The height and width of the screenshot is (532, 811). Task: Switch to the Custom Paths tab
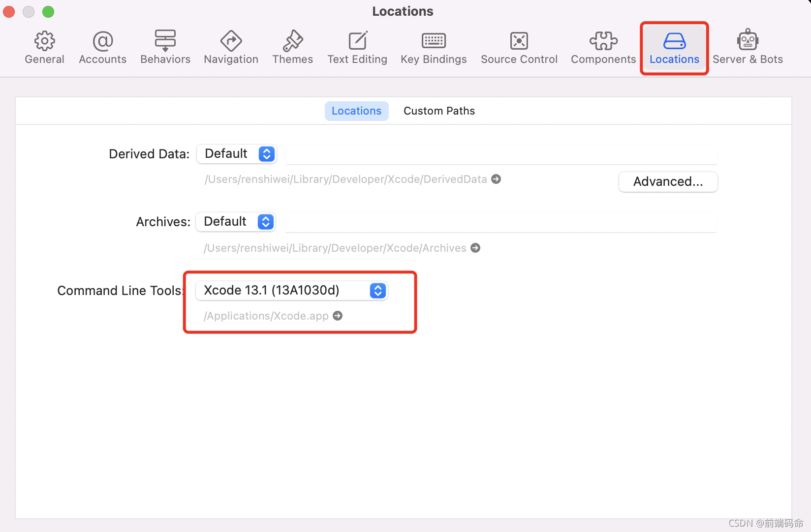pos(439,111)
